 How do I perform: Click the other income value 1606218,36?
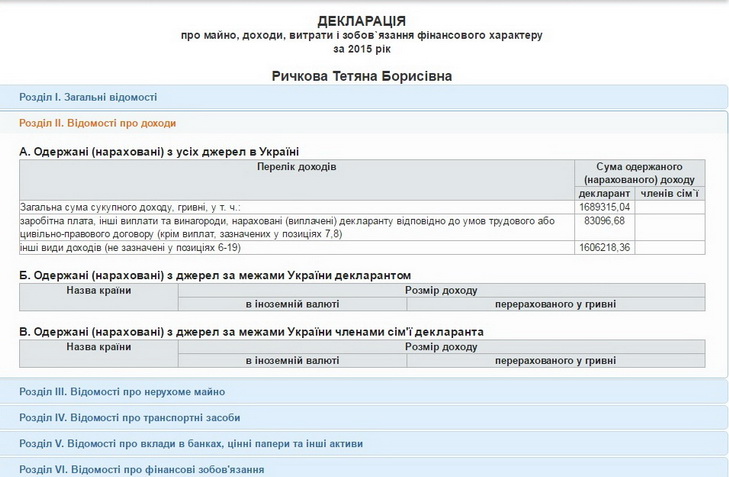[604, 247]
